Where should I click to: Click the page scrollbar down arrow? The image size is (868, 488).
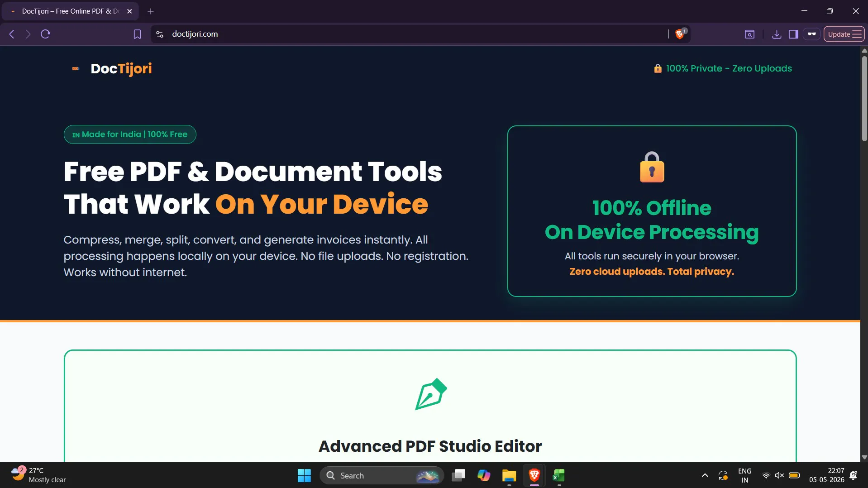pyautogui.click(x=864, y=457)
